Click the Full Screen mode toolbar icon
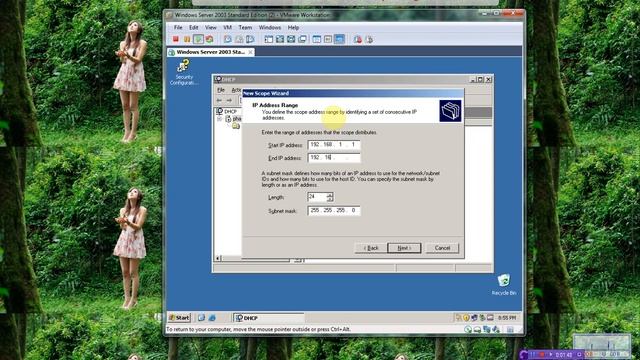This screenshot has width=640, height=360. click(280, 39)
